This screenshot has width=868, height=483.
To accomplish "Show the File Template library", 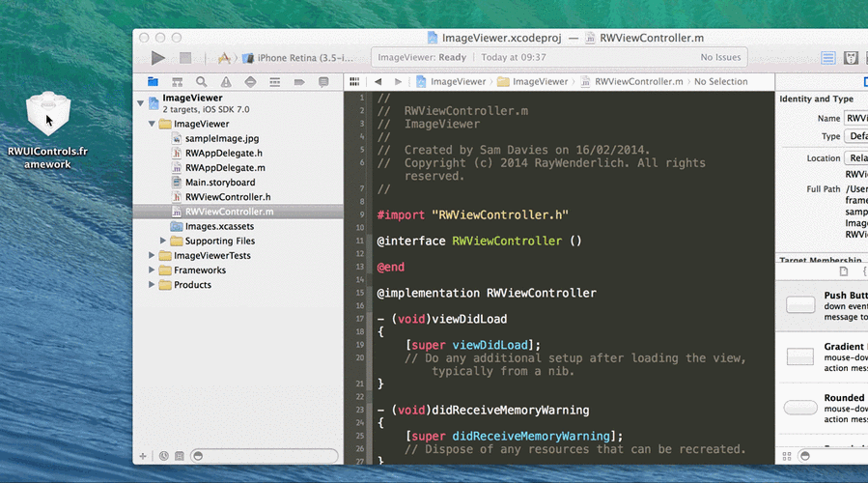I will coord(843,271).
